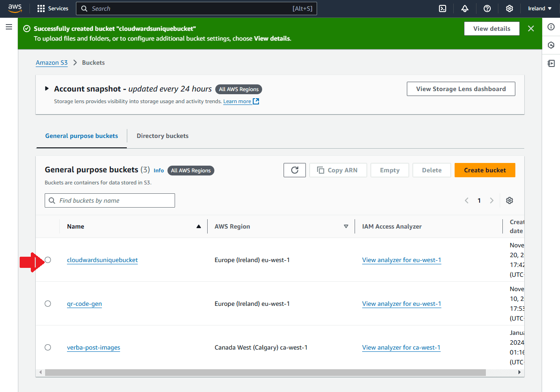Open the Ireland region dropdown
This screenshot has width=560, height=392.
tap(539, 8)
